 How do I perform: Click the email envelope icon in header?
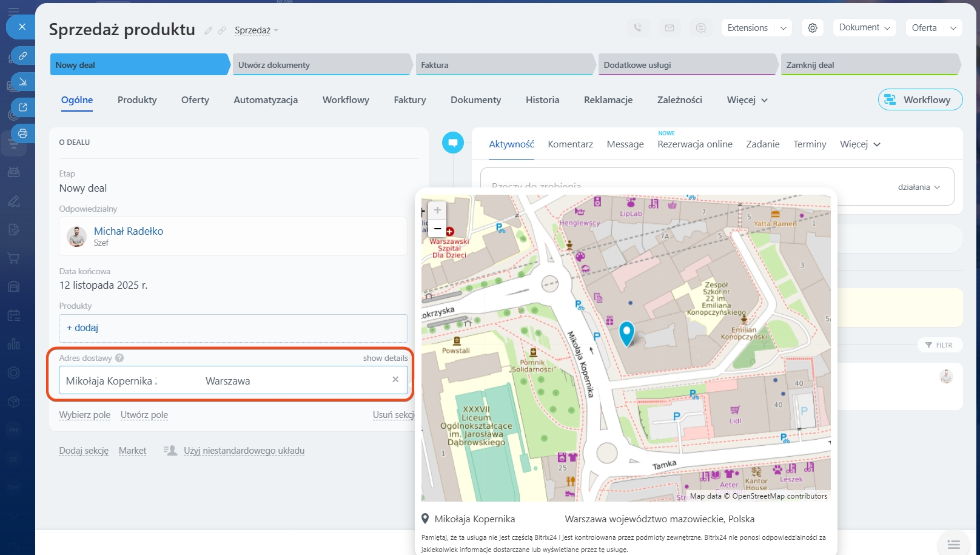[669, 28]
